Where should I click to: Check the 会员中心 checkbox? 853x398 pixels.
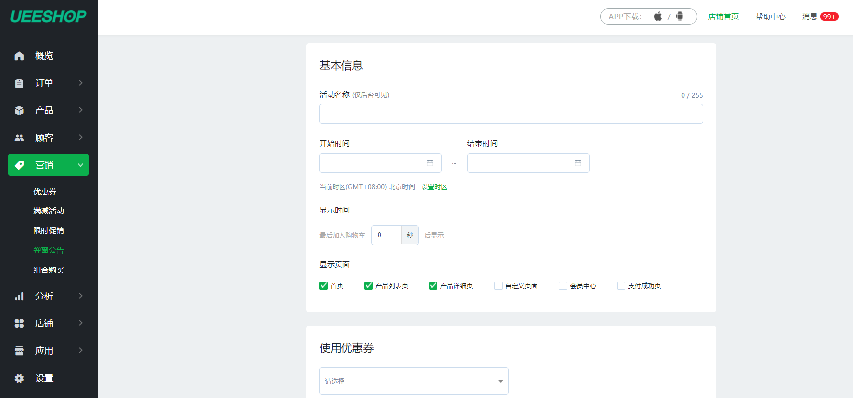coord(563,285)
